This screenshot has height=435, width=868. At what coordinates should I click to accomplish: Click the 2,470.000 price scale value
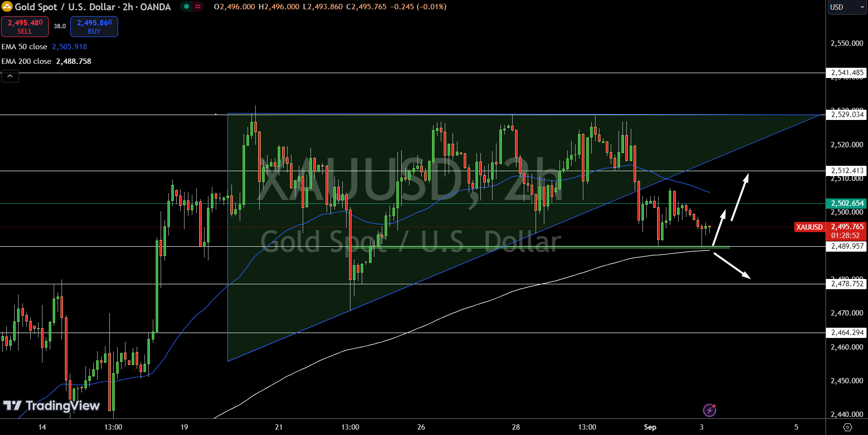(847, 313)
